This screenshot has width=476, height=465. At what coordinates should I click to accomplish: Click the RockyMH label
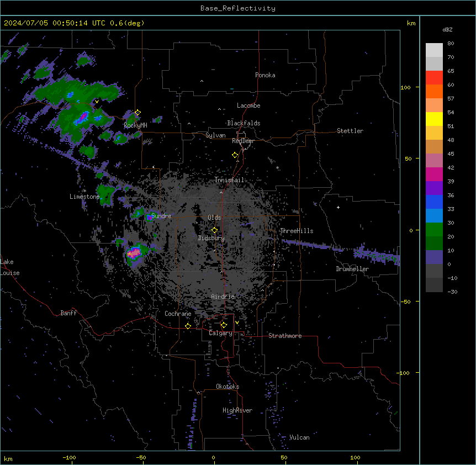[135, 125]
